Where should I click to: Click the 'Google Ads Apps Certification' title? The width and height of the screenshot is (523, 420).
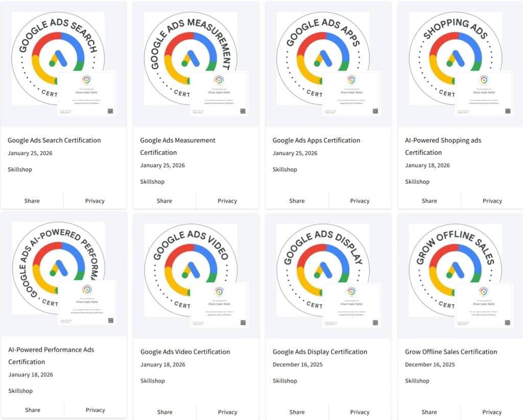pos(316,140)
